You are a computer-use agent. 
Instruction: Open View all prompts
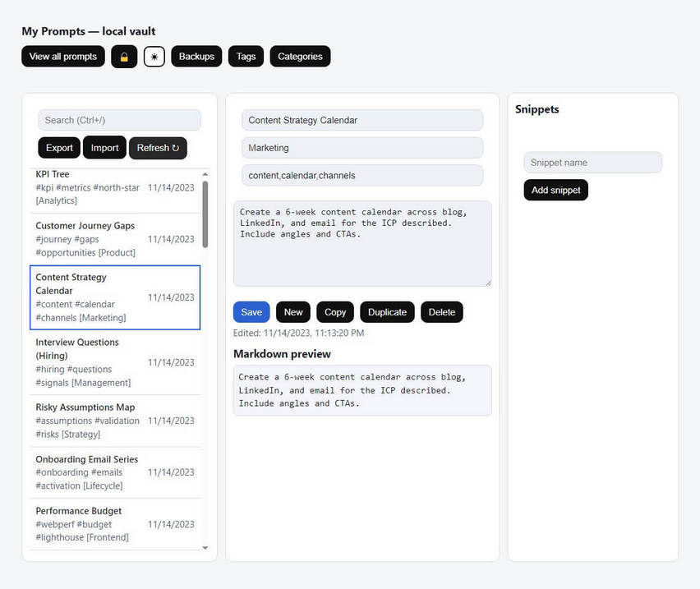pos(63,57)
